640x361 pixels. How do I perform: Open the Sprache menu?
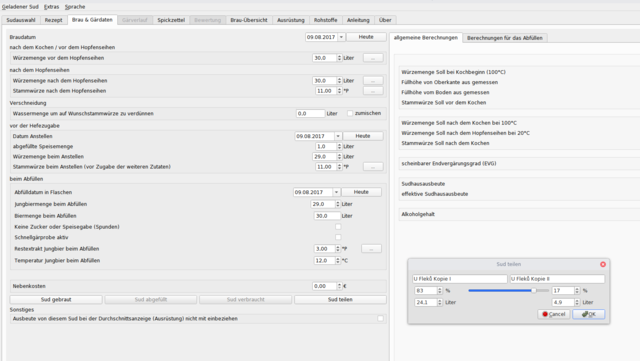click(75, 7)
